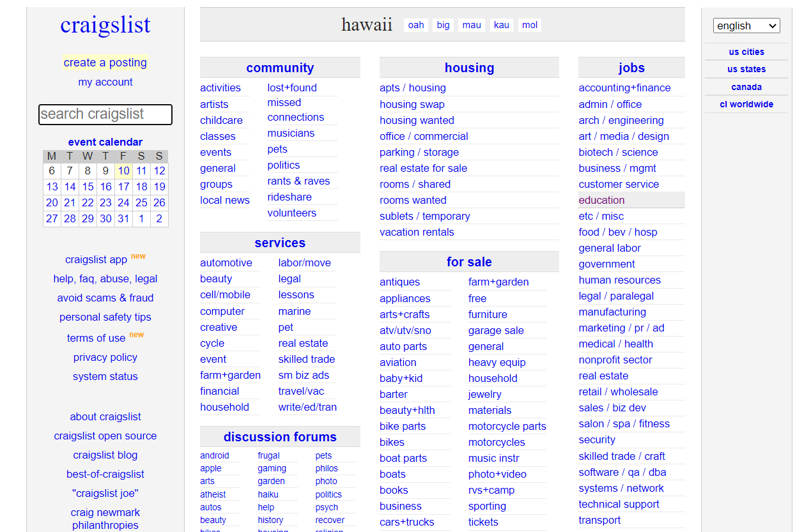Pick day 10 in event calendar
811x532 pixels.
[123, 171]
